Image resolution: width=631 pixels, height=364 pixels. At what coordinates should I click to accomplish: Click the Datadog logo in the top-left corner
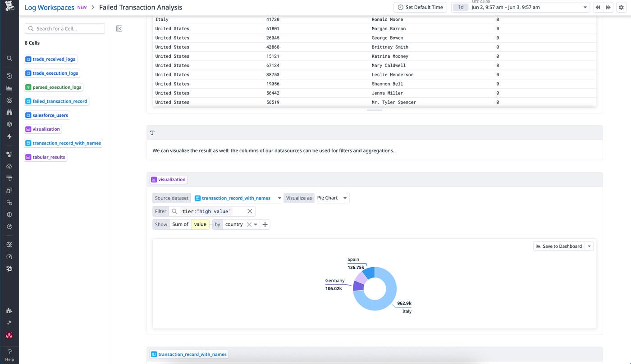coord(9,8)
